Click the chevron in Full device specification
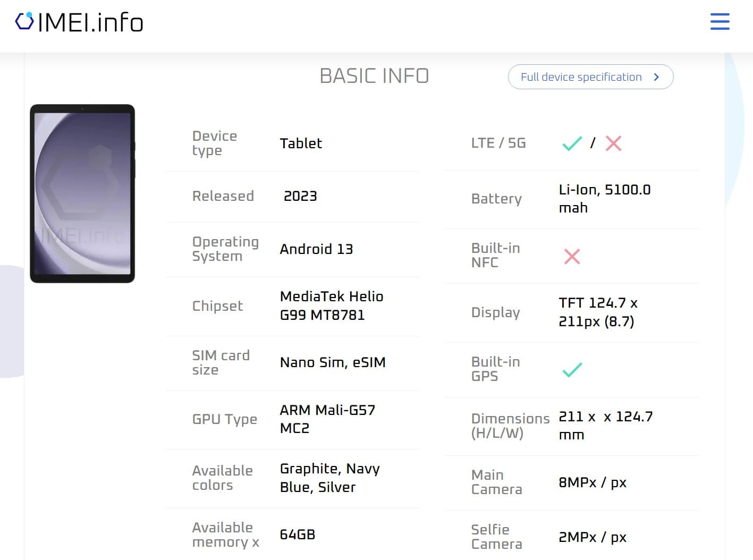 pyautogui.click(x=656, y=77)
